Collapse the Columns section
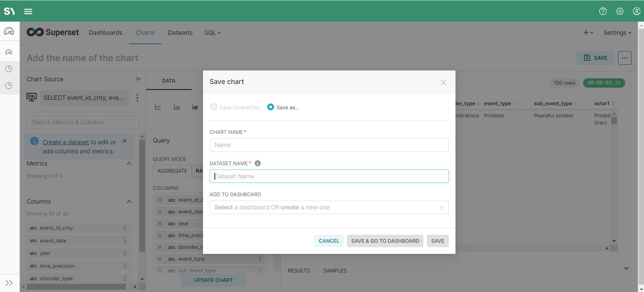 [129, 202]
